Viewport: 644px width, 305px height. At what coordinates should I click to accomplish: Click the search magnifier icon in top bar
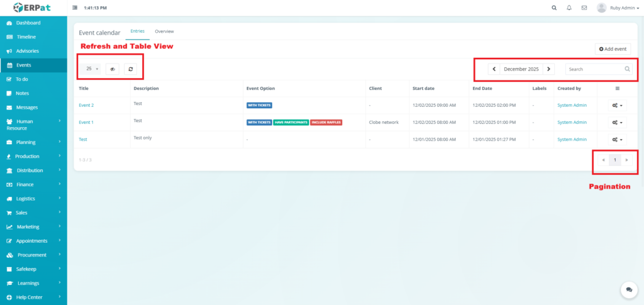(x=554, y=8)
